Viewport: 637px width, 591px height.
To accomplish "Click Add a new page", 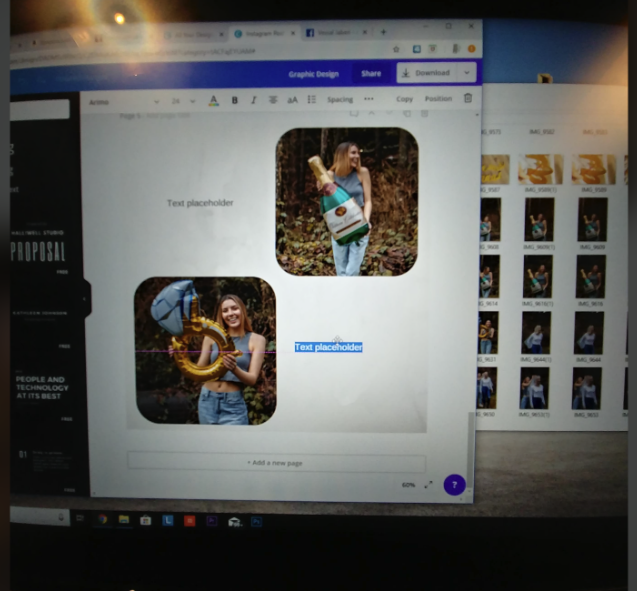I will tap(276, 463).
